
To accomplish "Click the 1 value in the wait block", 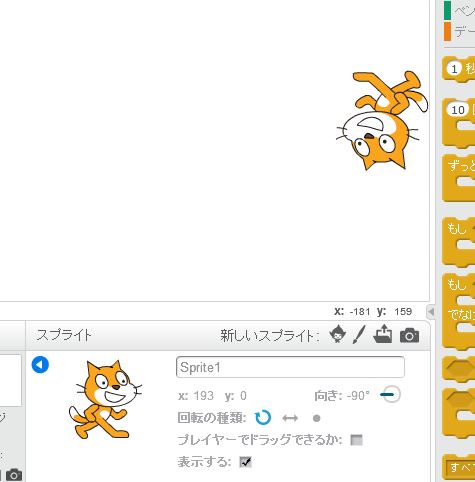I will (454, 69).
